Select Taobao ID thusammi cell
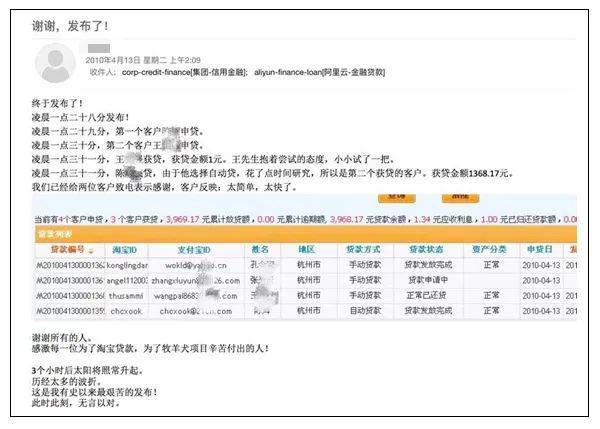Screen dimensions: 600x429 tap(126, 296)
